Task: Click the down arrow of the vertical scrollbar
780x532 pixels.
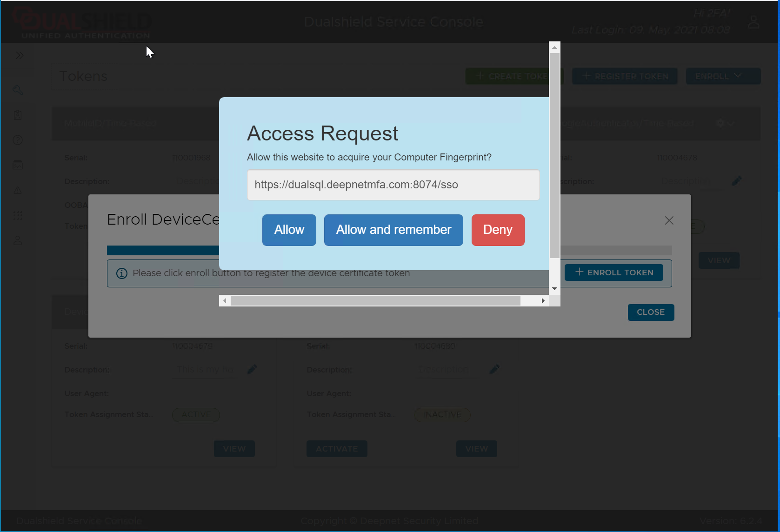Action: point(554,289)
